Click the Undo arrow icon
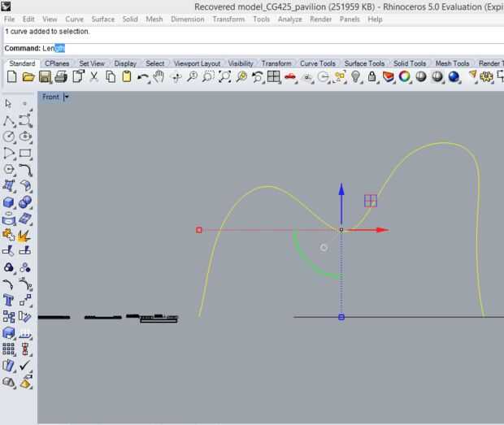Screen dimensions: 504x425 pos(143,77)
